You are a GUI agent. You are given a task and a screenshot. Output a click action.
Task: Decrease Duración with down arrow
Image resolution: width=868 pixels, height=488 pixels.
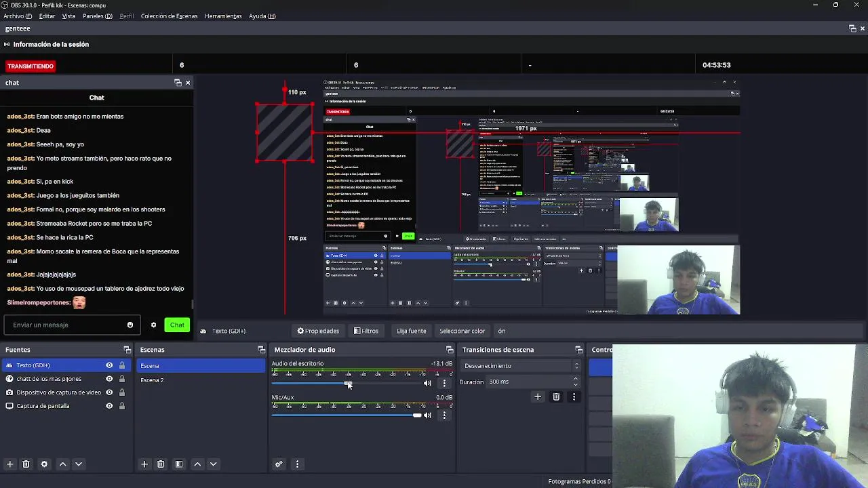coord(576,385)
